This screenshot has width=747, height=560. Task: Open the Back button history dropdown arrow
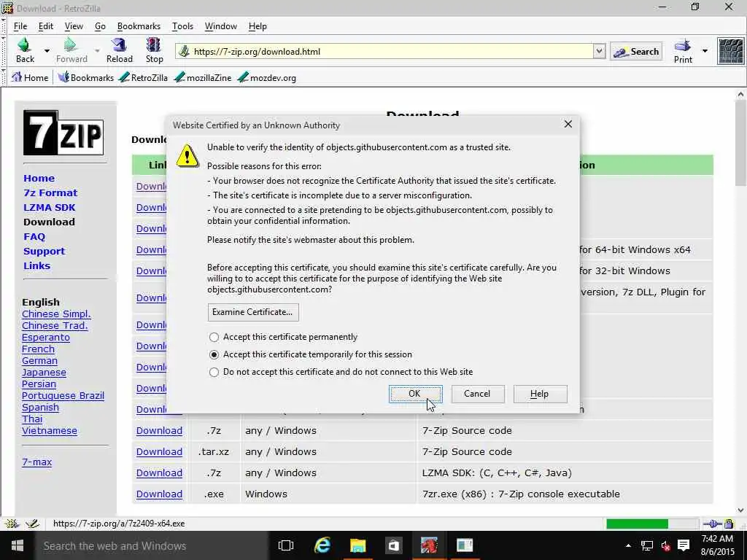[47, 50]
